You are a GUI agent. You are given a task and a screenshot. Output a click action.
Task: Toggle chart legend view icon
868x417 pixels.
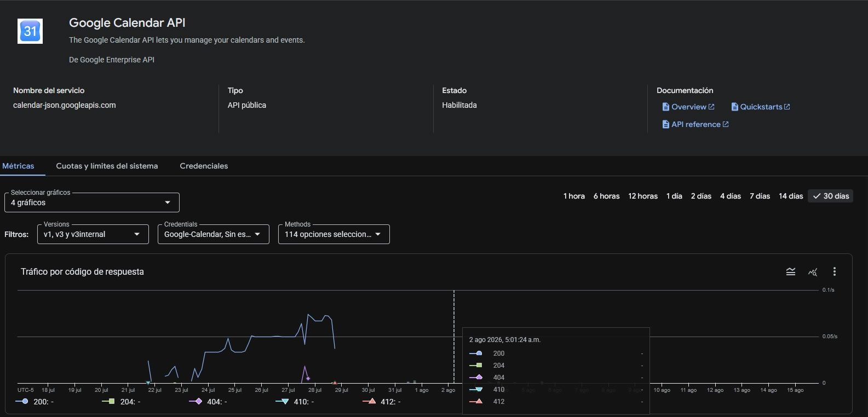pos(791,271)
